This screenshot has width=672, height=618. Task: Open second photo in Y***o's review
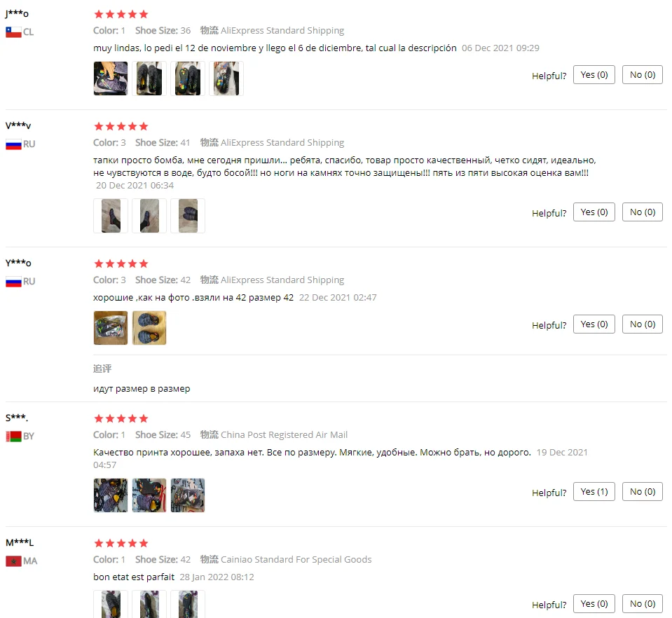[x=149, y=328]
